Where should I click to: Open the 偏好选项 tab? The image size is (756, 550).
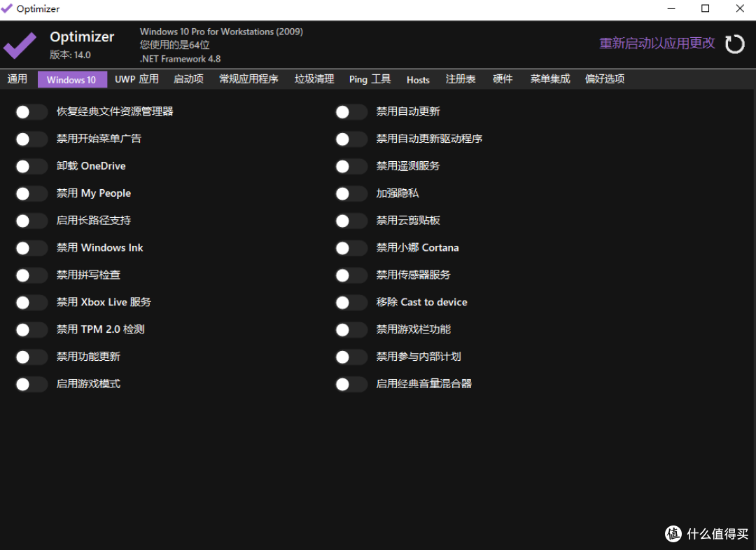coord(605,79)
